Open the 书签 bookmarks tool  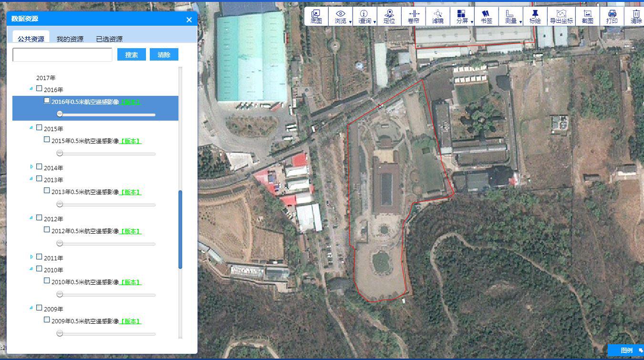[x=486, y=16]
